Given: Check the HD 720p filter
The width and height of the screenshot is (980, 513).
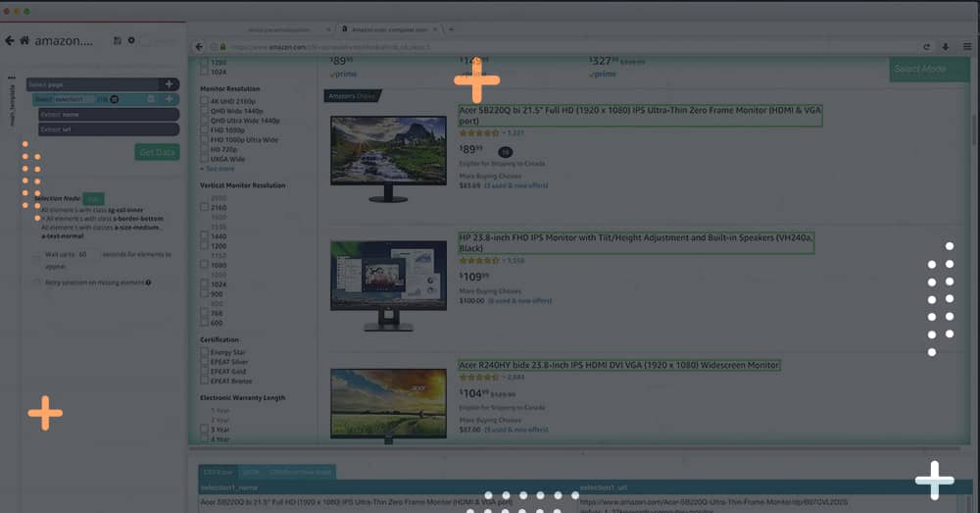Looking at the screenshot, I should pos(205,149).
